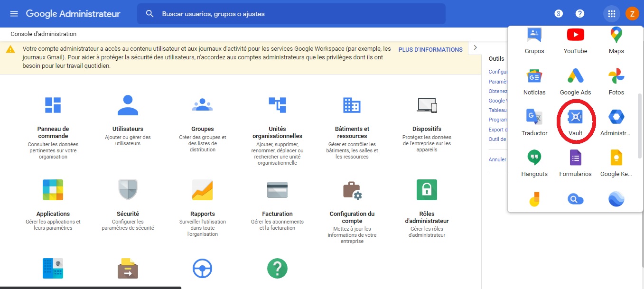Screen dimensions: 644x289
Task: Open the Utilisateurs icon
Action: [x=128, y=105]
